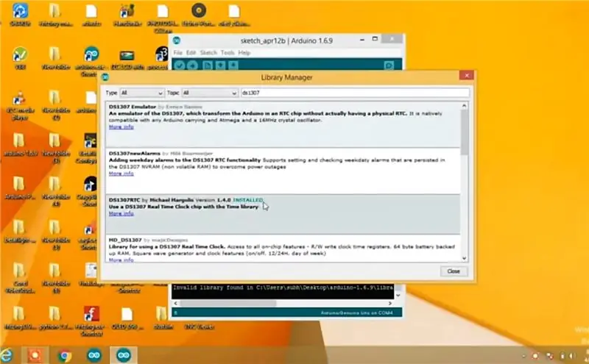Expand the Type dropdown in Library Manager

pyautogui.click(x=142, y=93)
